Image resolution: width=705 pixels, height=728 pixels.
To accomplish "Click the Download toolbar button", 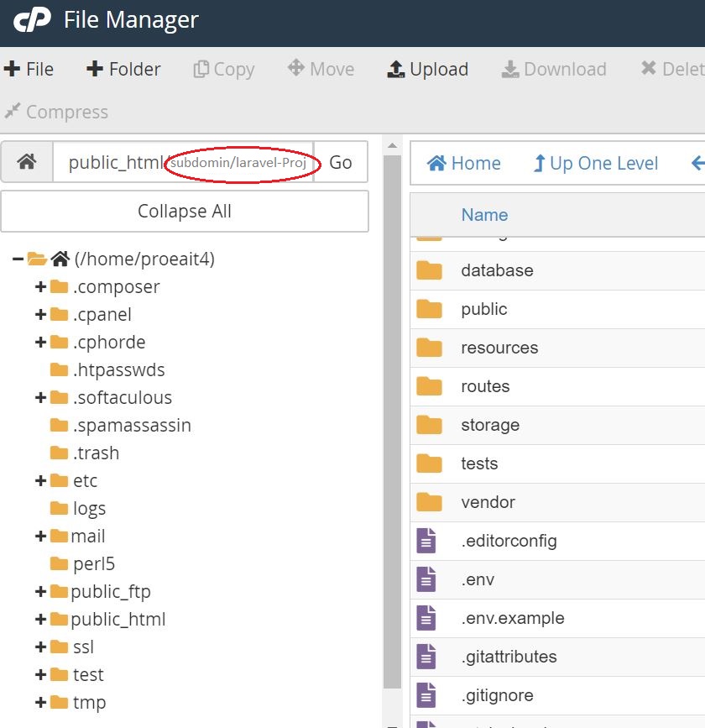I will click(x=554, y=69).
